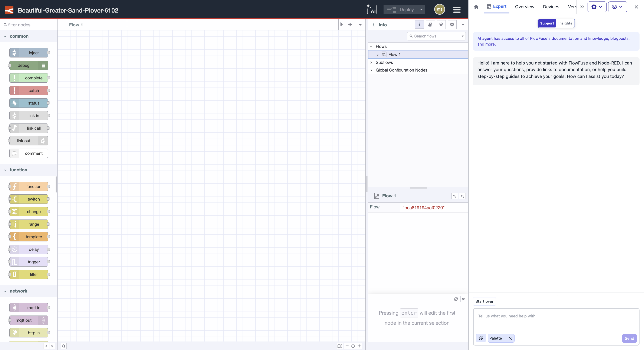
Task: Open Search flows options dropdown
Action: pyautogui.click(x=463, y=36)
